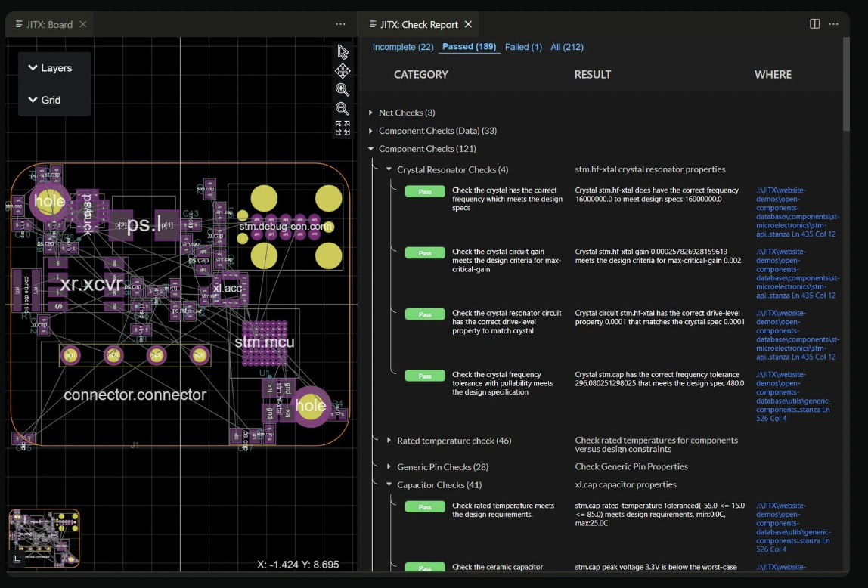The width and height of the screenshot is (868, 588).
Task: Show the Failed (1) checks
Action: (x=523, y=47)
